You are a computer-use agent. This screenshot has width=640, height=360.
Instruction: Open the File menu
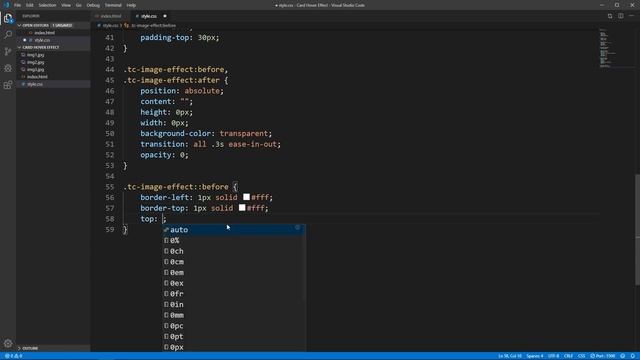(17, 5)
